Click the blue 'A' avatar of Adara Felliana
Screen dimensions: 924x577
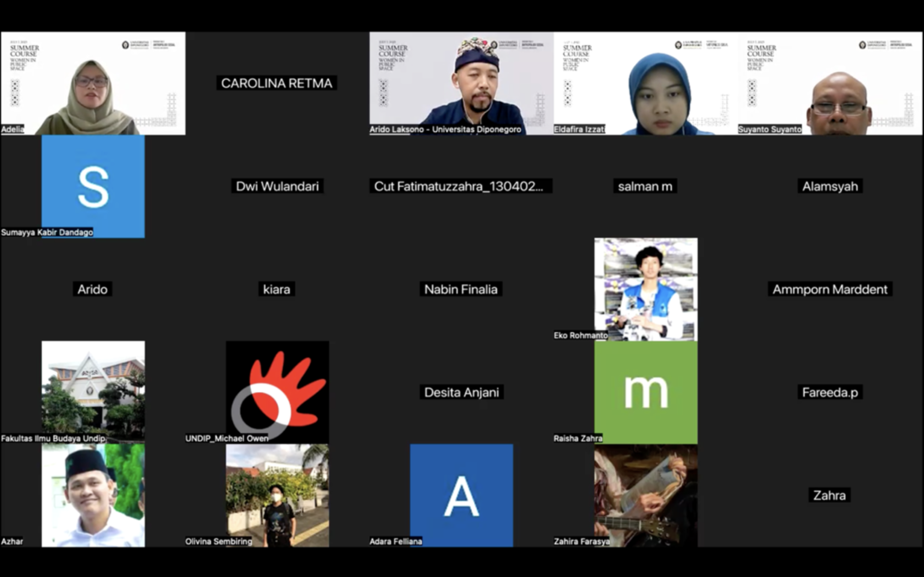461,495
